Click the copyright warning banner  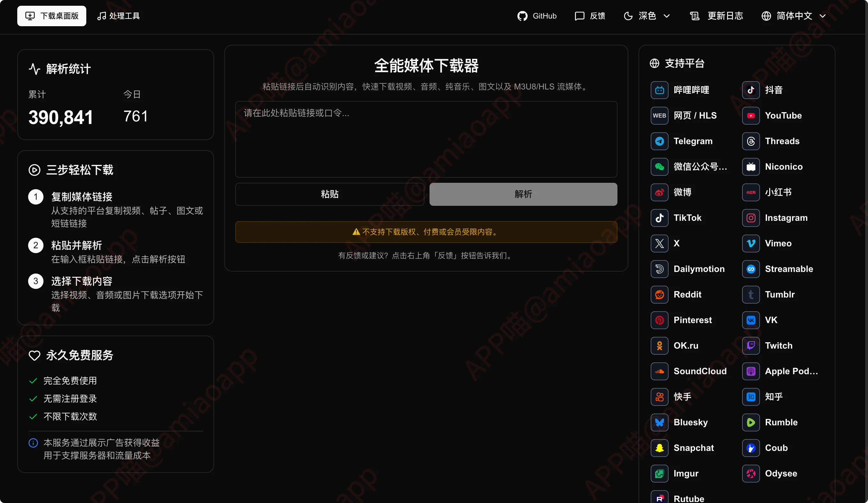[426, 232]
